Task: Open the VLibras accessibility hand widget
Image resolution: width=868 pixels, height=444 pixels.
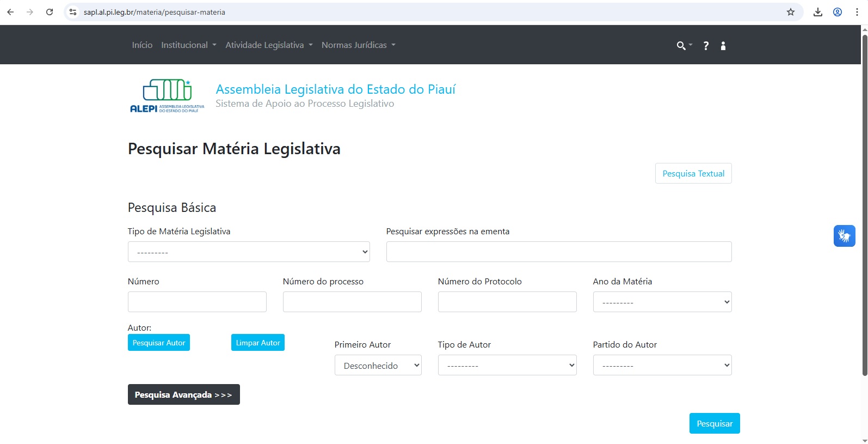Action: [x=844, y=236]
